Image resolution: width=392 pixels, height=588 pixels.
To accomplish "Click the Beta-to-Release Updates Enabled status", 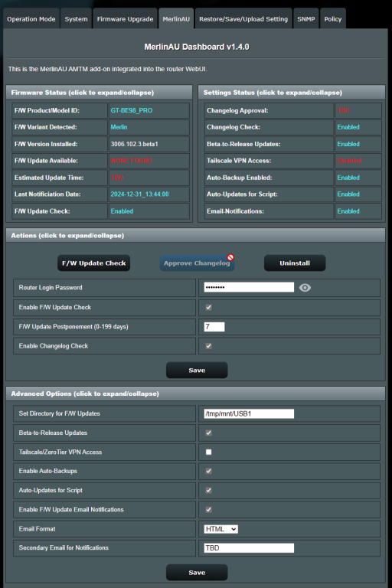I will pos(348,144).
